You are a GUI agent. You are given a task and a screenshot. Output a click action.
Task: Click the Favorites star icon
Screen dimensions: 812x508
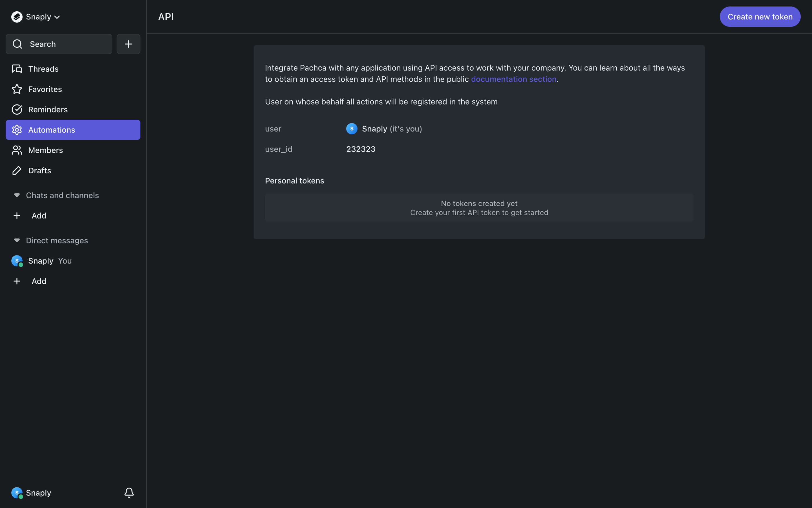coord(17,89)
